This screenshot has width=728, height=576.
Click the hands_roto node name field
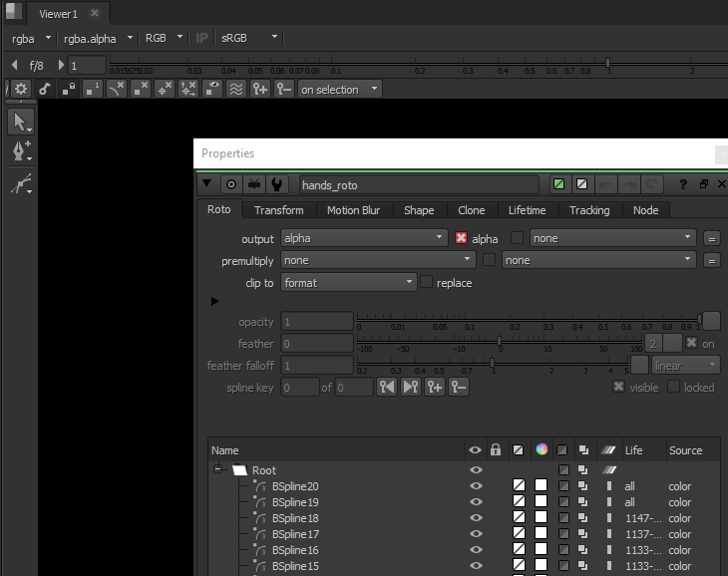pyautogui.click(x=420, y=184)
